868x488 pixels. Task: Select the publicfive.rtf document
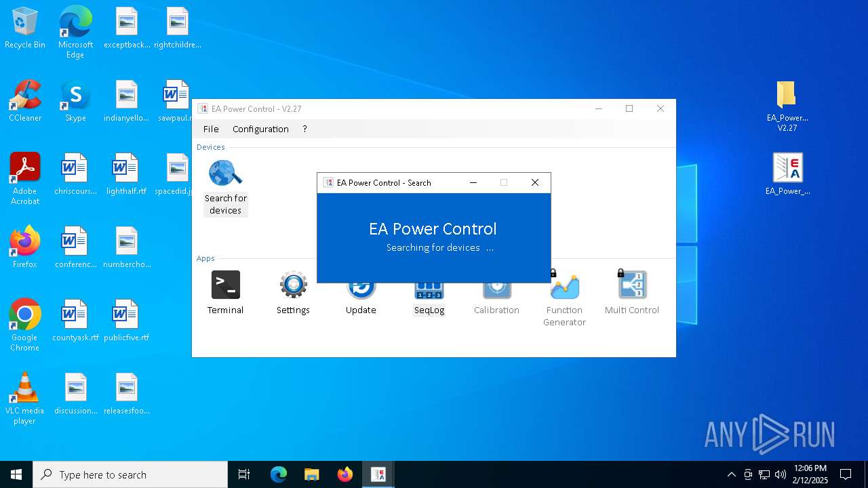(x=127, y=320)
